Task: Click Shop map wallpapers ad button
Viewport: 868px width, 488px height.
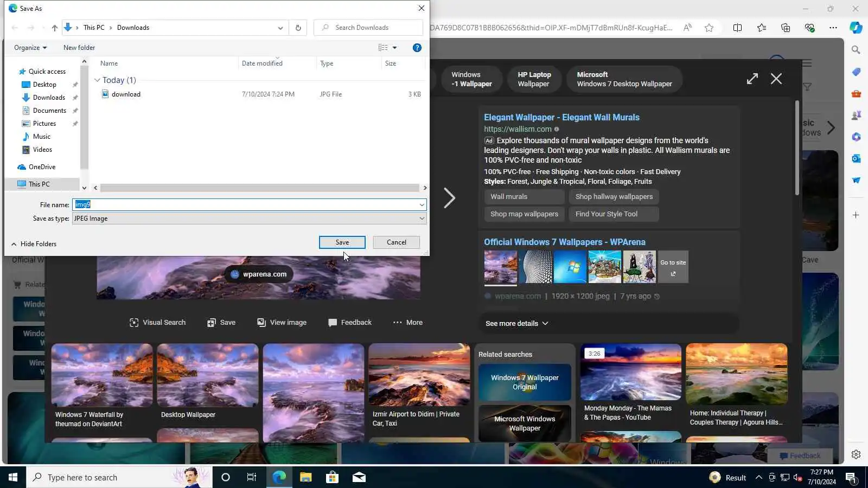Action: click(x=524, y=214)
